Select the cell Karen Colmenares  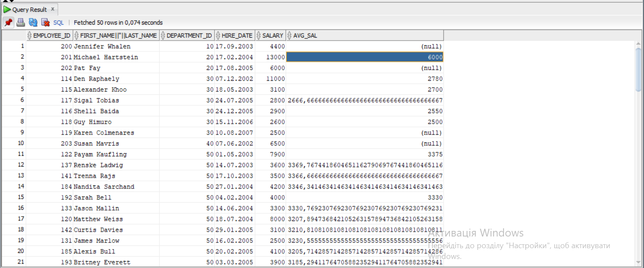click(116, 132)
